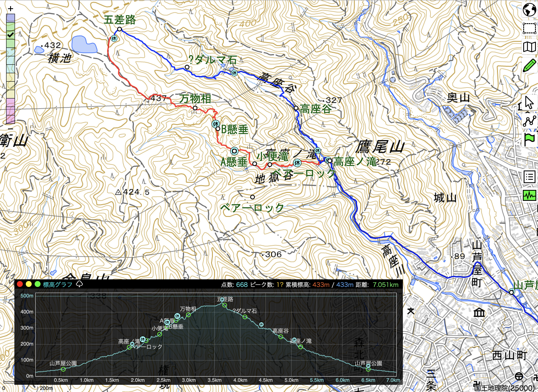Click the 五差路 marker on elevation graph
This screenshot has width=538, height=392.
pos(224,305)
